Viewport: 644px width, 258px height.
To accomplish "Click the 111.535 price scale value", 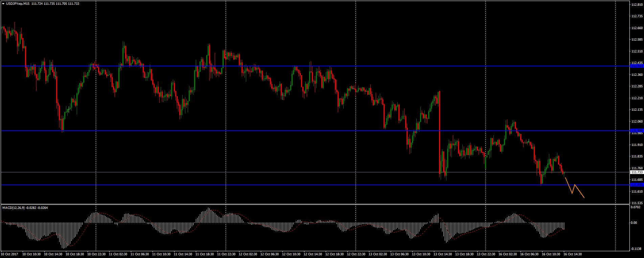I will point(637,203).
